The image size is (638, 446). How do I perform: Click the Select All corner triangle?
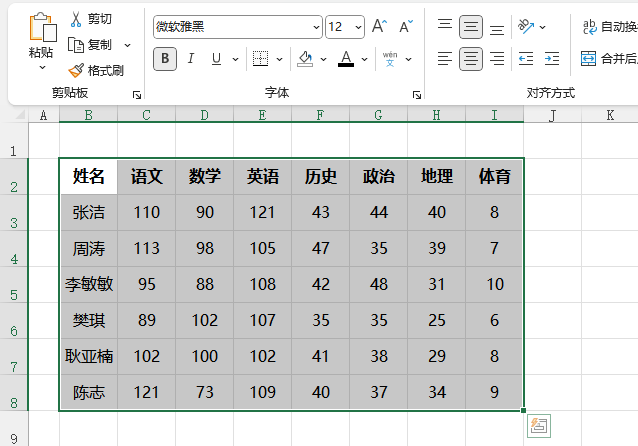(20, 115)
